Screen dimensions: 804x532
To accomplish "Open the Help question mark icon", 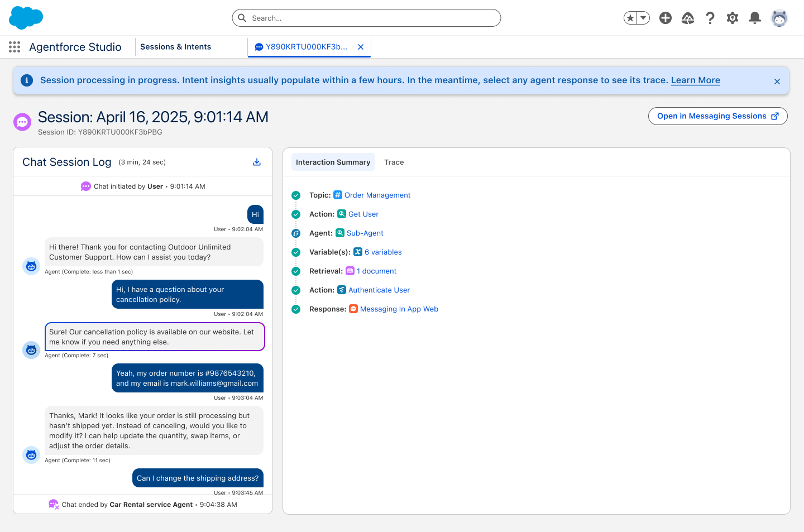I will click(x=710, y=18).
